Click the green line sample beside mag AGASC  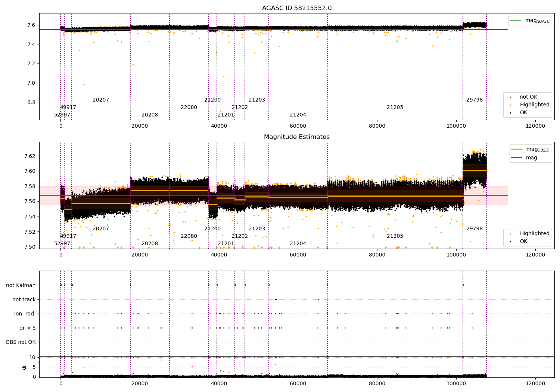point(516,21)
